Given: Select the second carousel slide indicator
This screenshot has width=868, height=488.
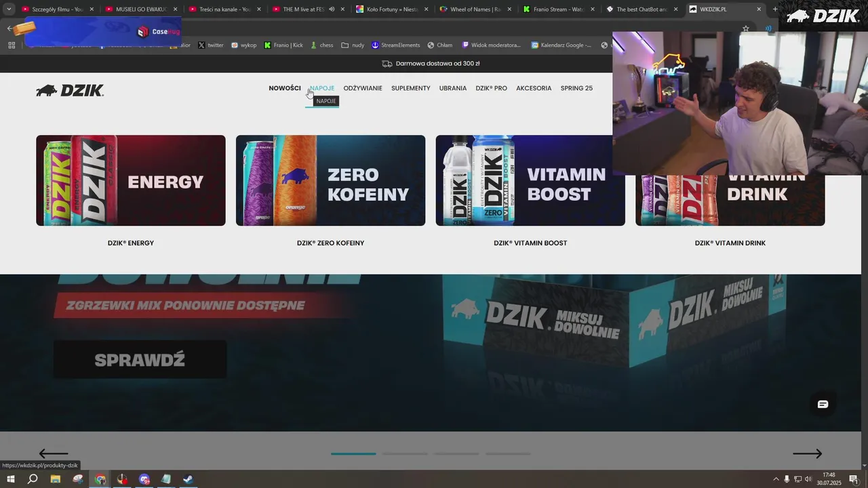Looking at the screenshot, I should [405, 453].
